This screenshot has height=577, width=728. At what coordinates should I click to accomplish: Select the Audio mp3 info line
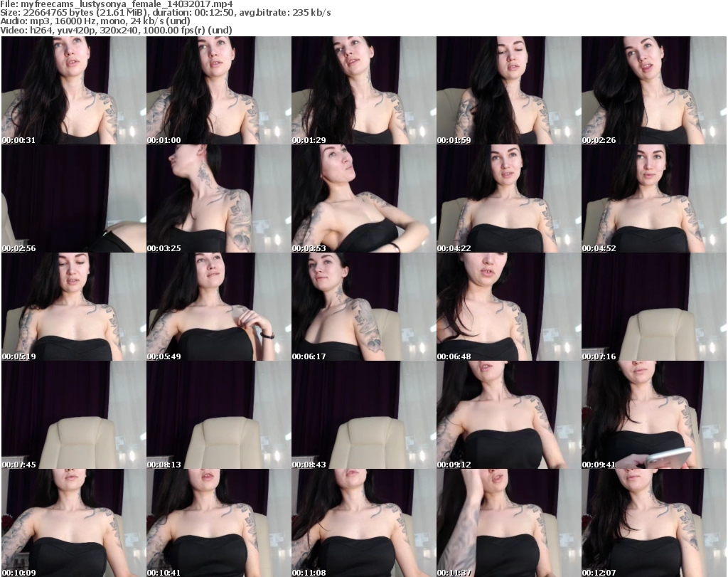point(95,21)
